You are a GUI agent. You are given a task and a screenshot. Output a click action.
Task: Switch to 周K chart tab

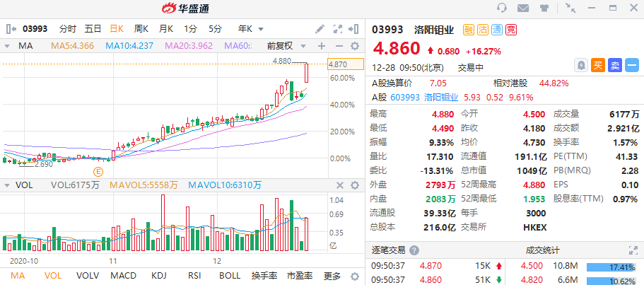tap(141, 29)
